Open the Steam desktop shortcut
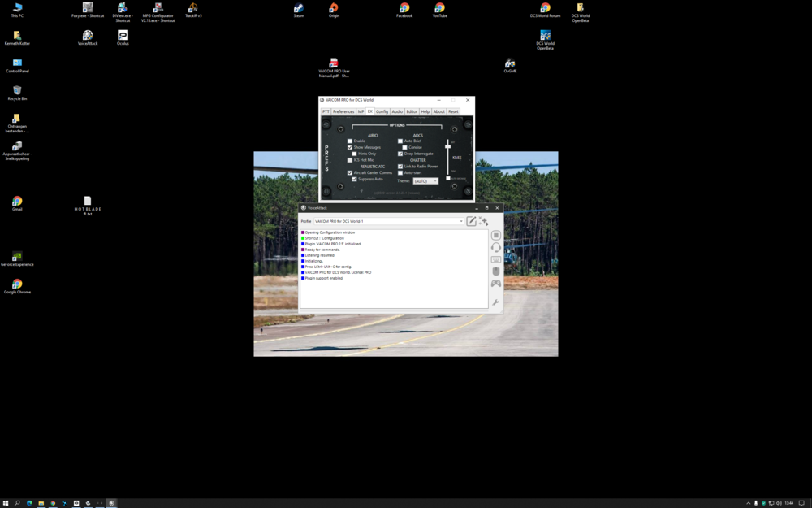The height and width of the screenshot is (508, 812). (299, 8)
